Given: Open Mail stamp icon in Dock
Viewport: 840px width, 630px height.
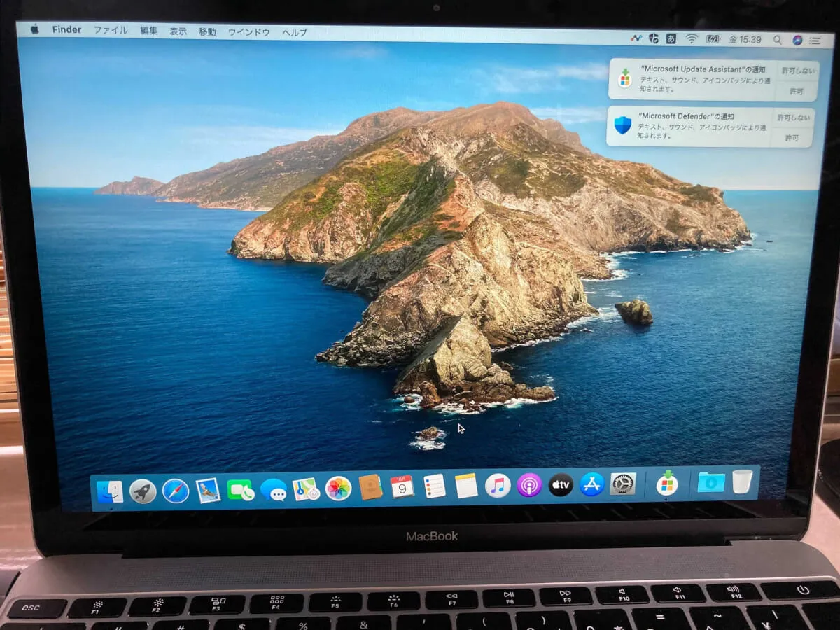Looking at the screenshot, I should tap(208, 490).
